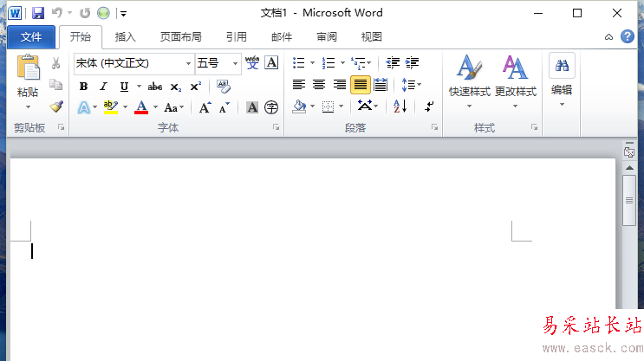Click the font name box 宋体 (中文正文)

(129, 63)
